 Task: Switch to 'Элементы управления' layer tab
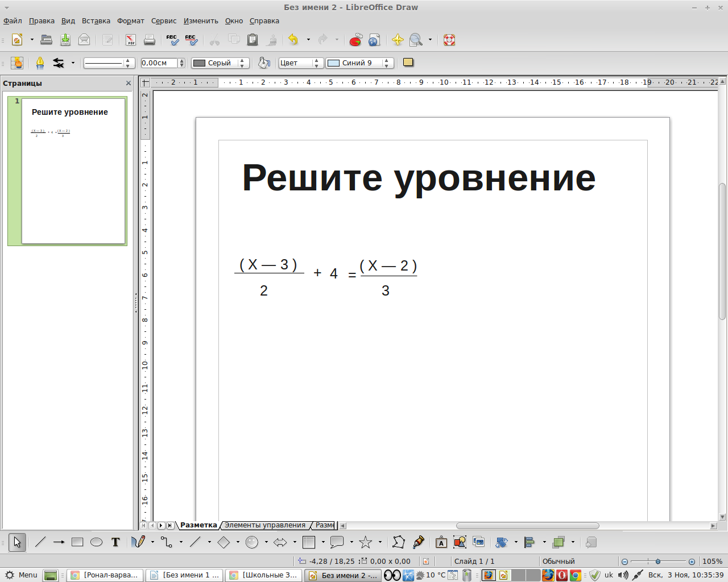click(264, 525)
